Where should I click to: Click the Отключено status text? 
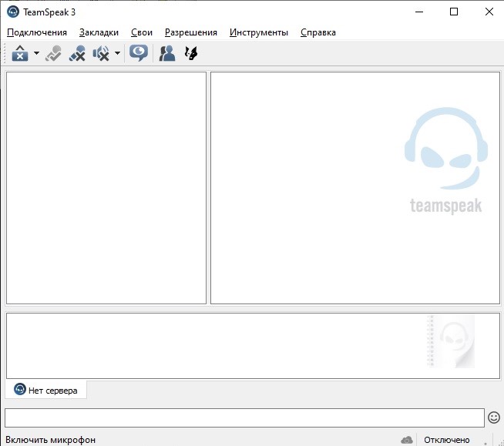click(447, 440)
